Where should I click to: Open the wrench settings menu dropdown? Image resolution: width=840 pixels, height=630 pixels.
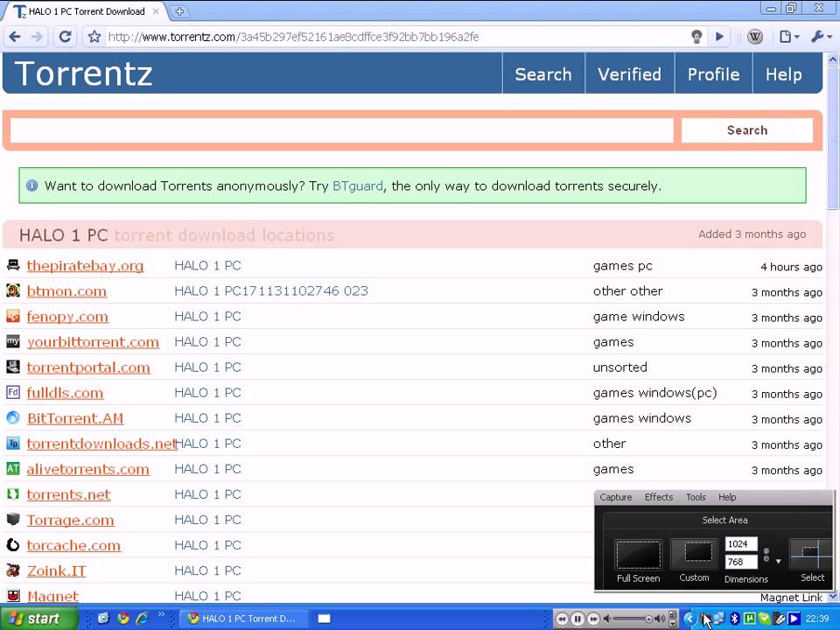(822, 37)
